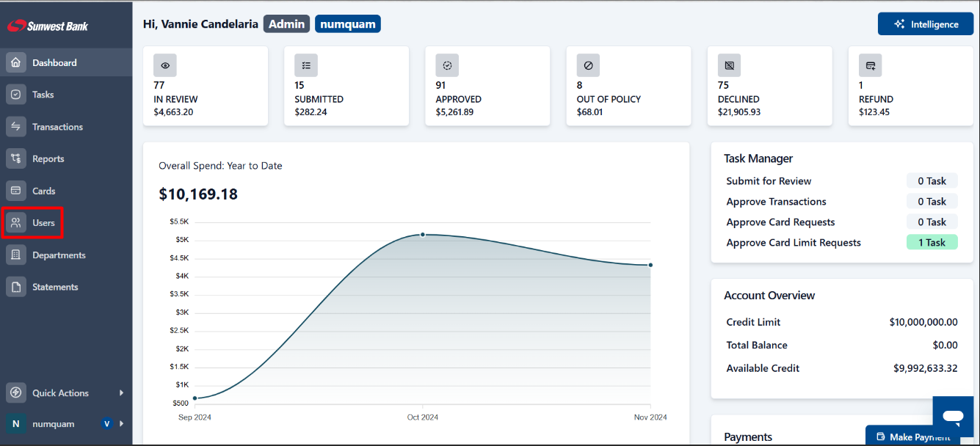Select the Nov 2024 chart data point
Viewport: 980px width, 446px height.
pyautogui.click(x=650, y=265)
